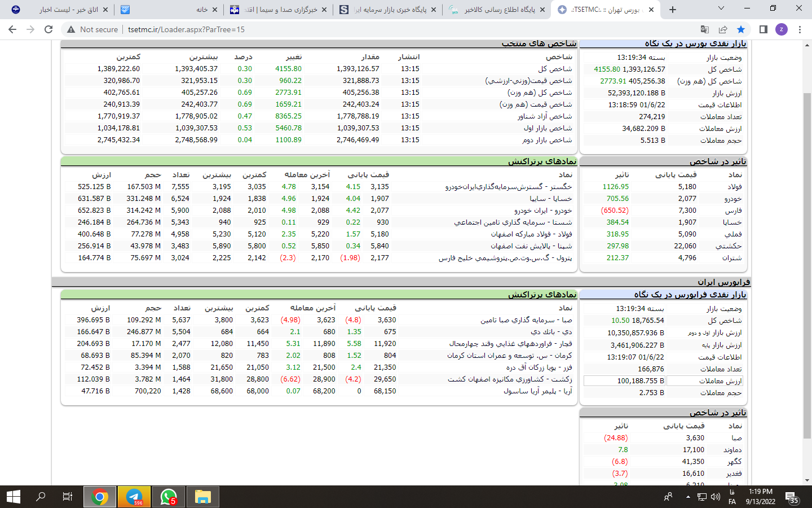Open notification center icon
Image resolution: width=812 pixels, height=508 pixels.
[x=791, y=497]
